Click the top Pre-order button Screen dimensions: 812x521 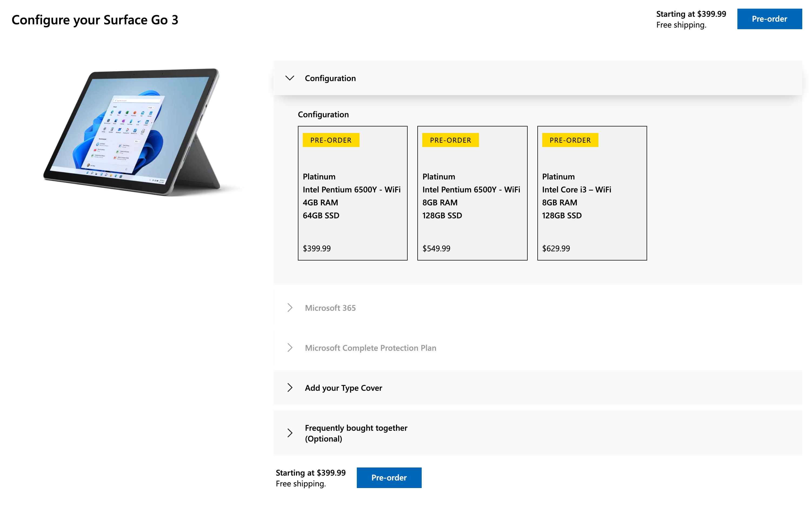coord(769,19)
